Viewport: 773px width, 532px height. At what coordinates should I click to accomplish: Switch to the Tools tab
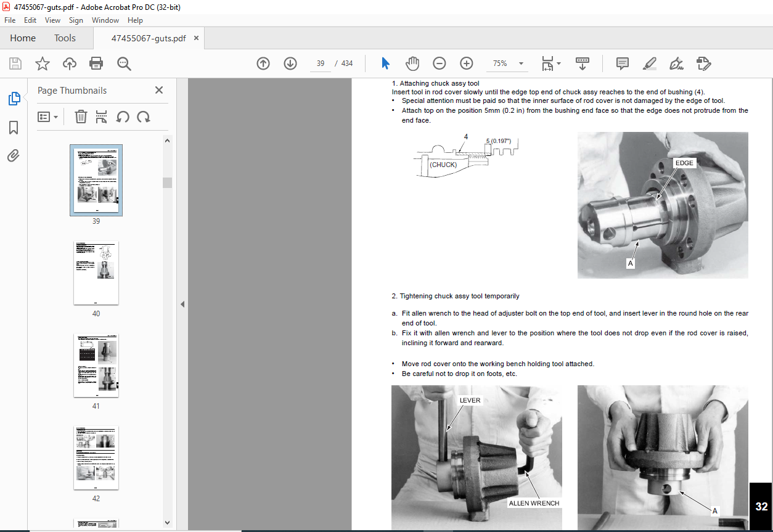coord(65,38)
